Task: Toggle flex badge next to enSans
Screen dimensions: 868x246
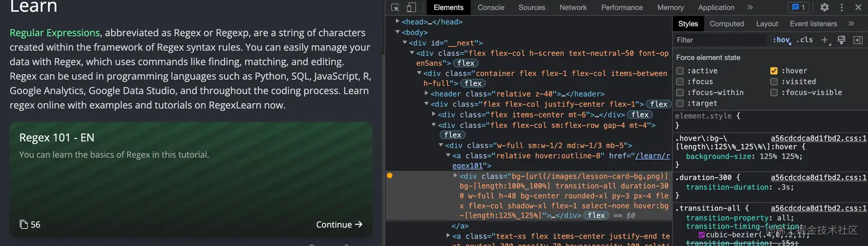Action: point(466,63)
